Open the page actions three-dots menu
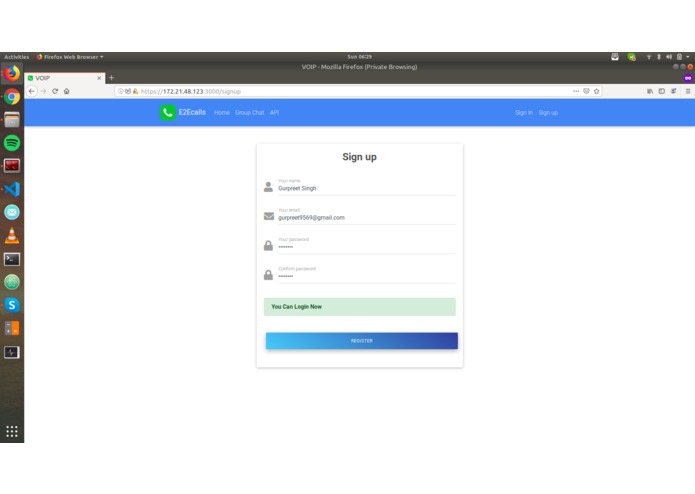The image size is (695, 494). (x=576, y=91)
